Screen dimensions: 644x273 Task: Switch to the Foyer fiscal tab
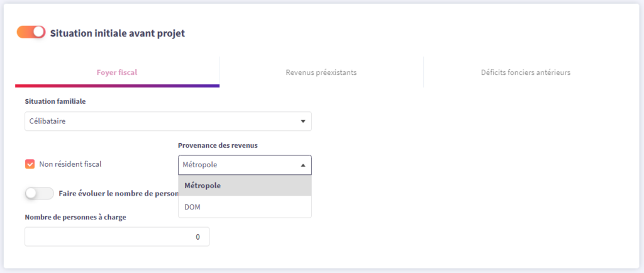pos(117,72)
